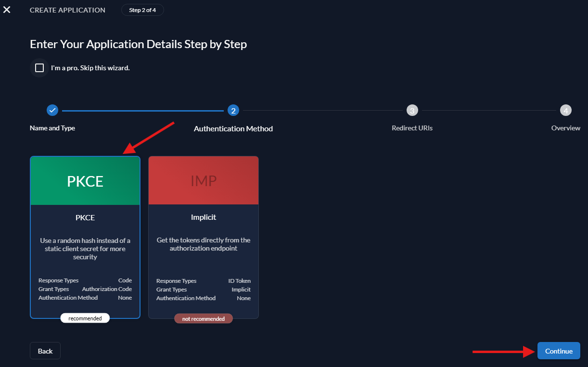Close the Create Application wizard
Image resolution: width=588 pixels, height=367 pixels.
(7, 10)
